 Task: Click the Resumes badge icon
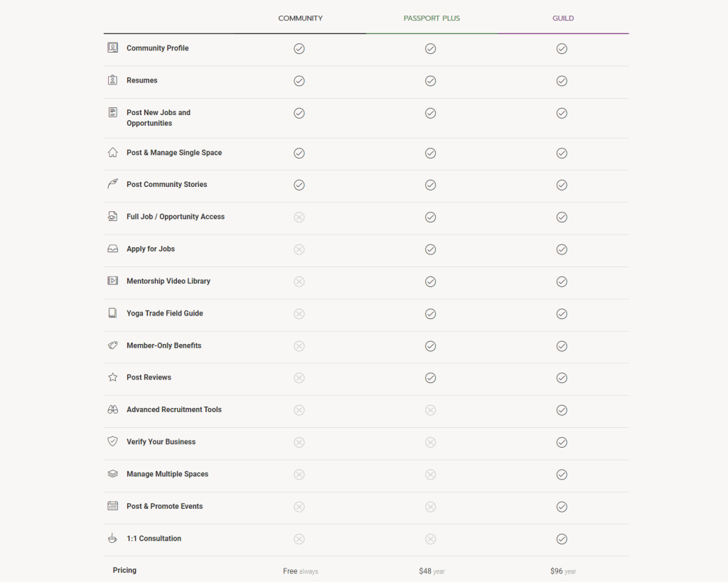pyautogui.click(x=112, y=80)
